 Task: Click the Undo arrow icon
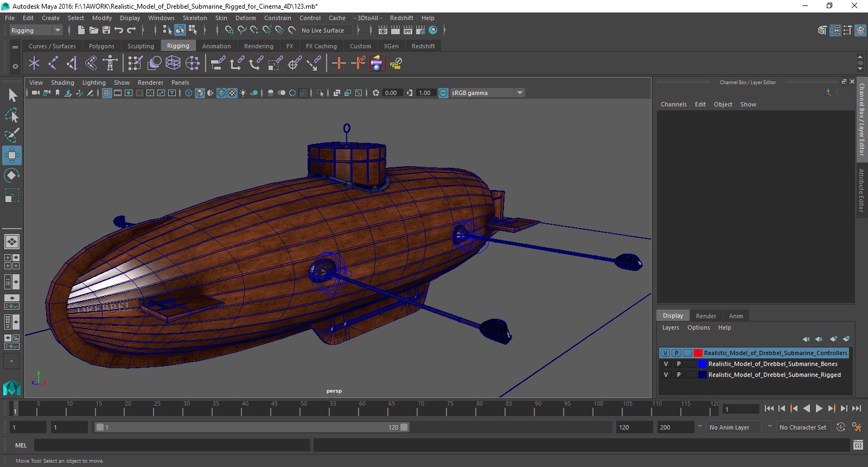coord(119,30)
